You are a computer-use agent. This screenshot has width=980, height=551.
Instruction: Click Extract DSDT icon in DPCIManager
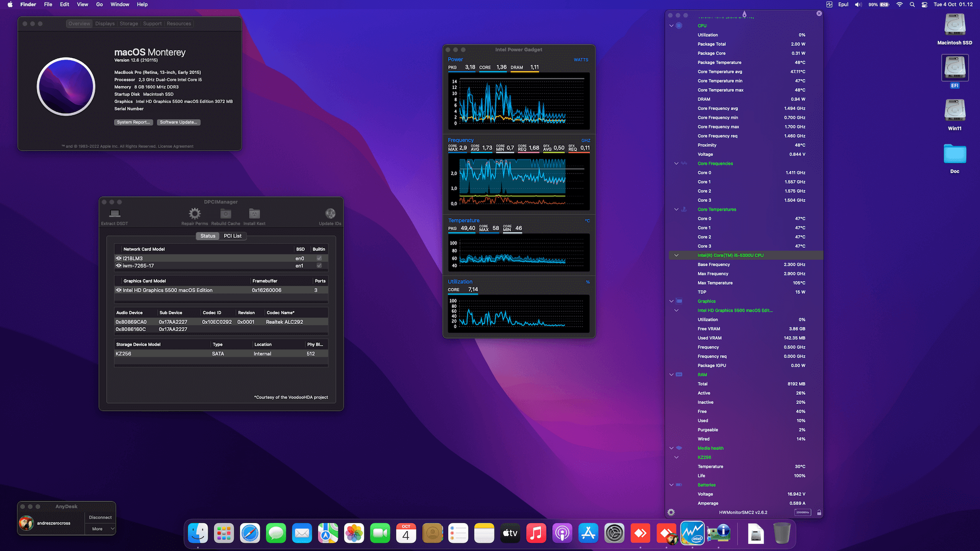[x=115, y=213]
